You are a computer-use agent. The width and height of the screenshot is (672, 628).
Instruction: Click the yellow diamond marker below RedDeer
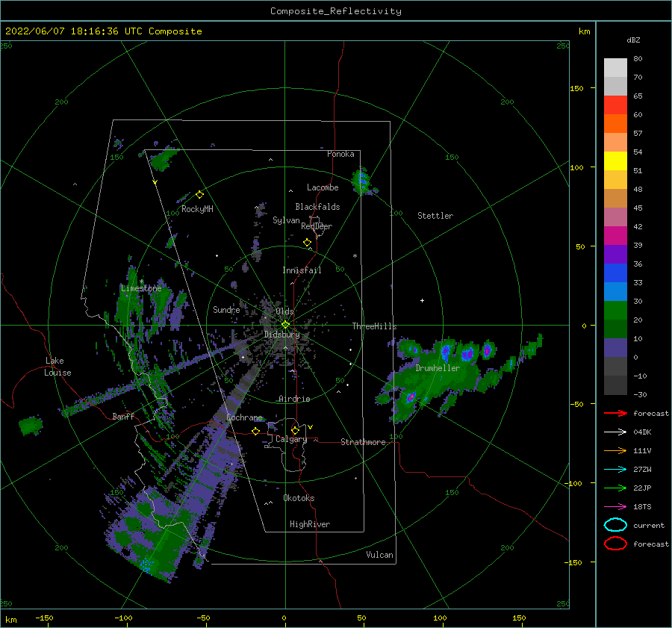pos(308,243)
